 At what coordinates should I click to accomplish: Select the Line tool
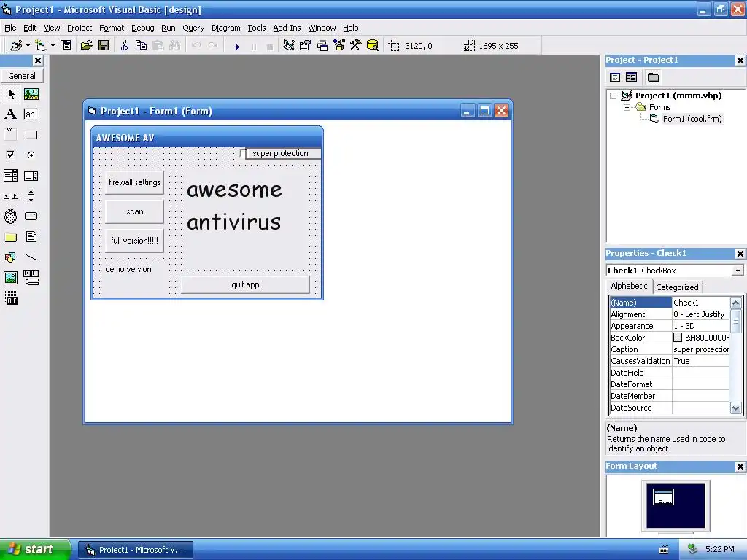(31, 257)
